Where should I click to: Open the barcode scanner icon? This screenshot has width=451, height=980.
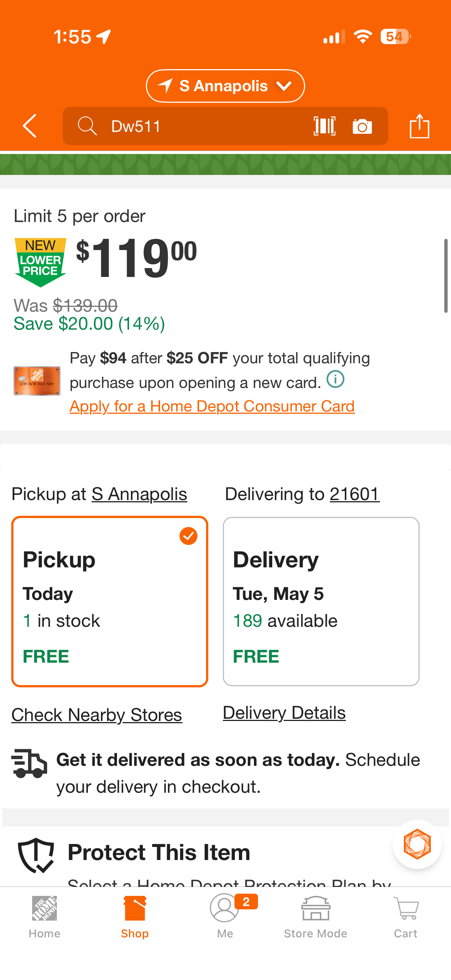[324, 126]
